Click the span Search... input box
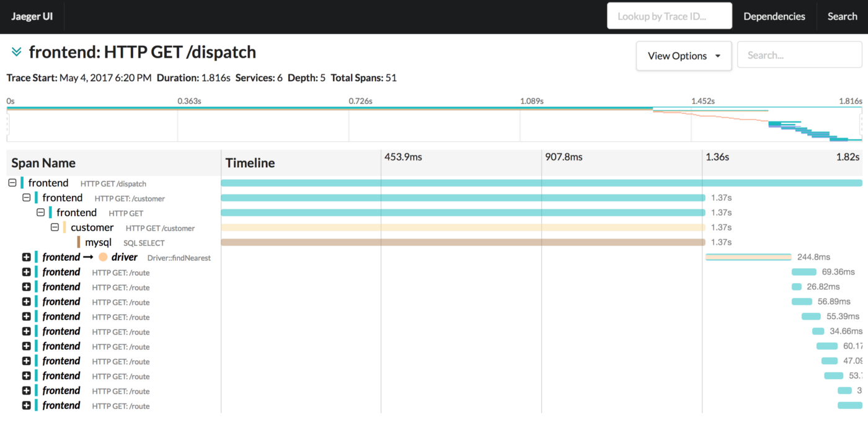The image size is (868, 425). 799,55
